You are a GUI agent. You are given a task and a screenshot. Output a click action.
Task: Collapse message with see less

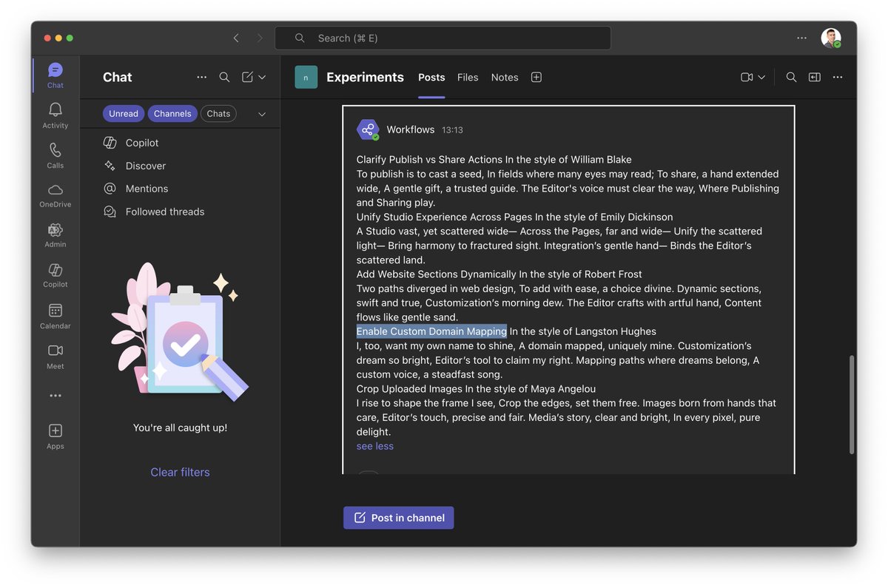(x=375, y=446)
